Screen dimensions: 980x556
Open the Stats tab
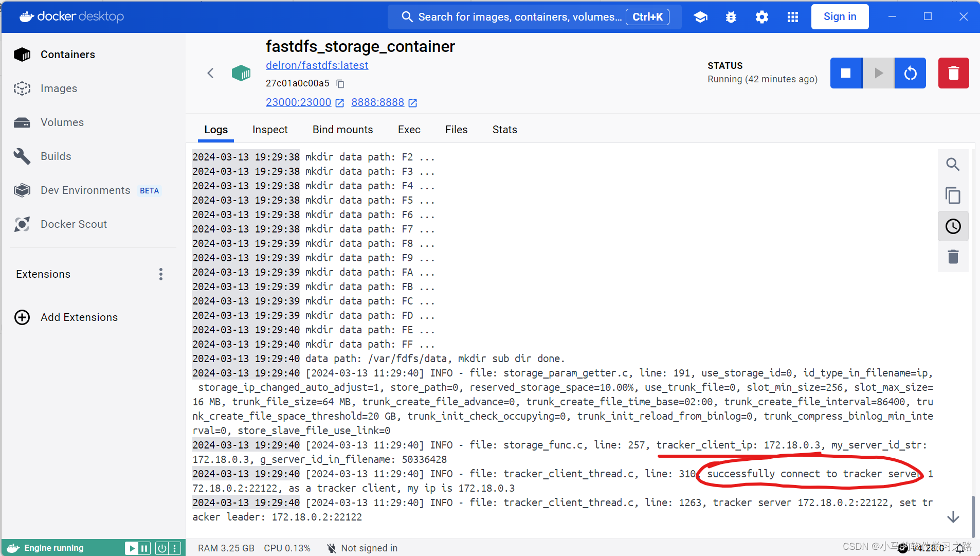[504, 130]
